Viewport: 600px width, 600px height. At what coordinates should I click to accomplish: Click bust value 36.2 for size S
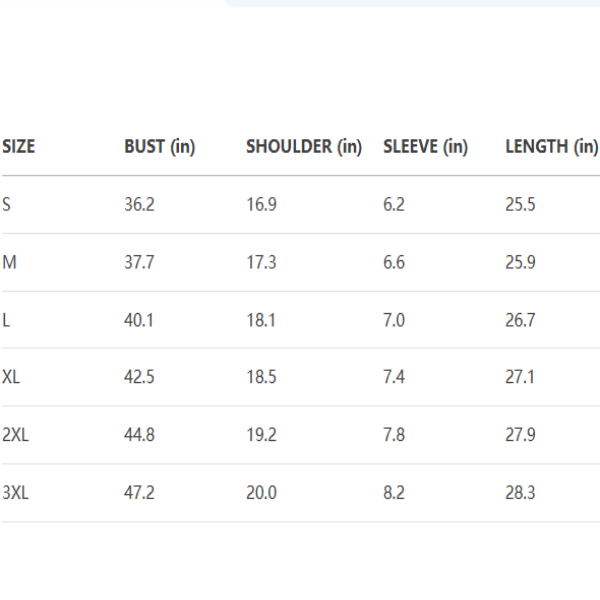(x=139, y=205)
